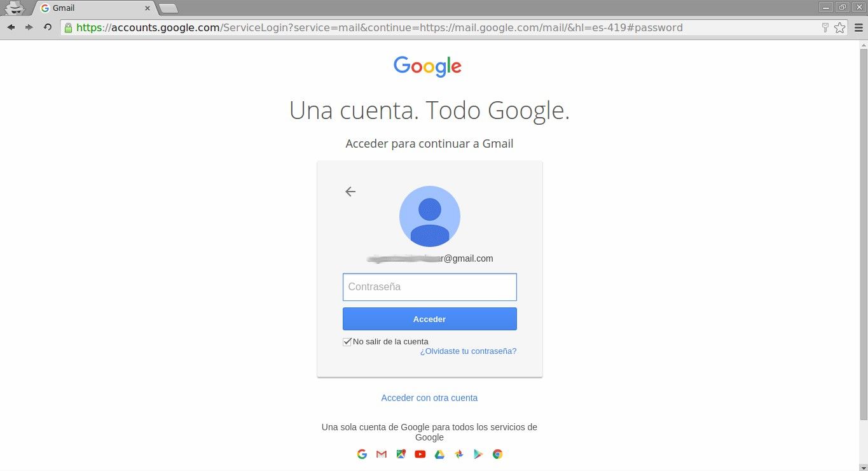Bookmark this page with the star icon
Screen dimensions: 868x471
[839, 27]
